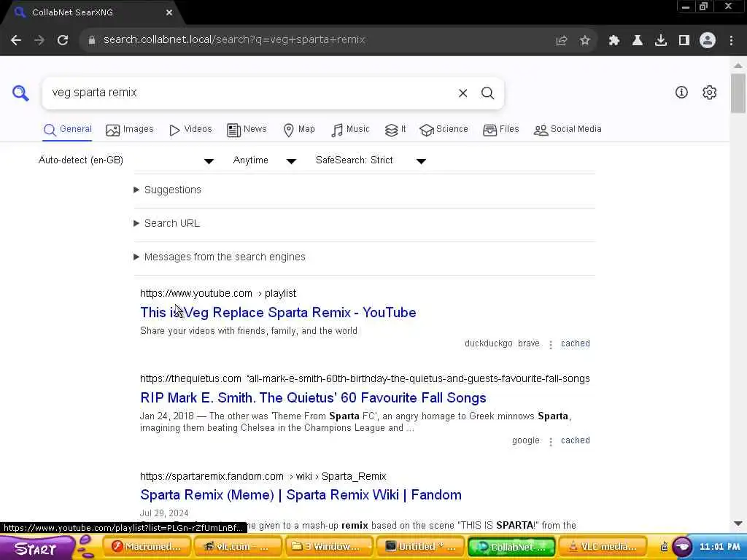The height and width of the screenshot is (560, 747).
Task: Click the 11:01 PM taskbar clock
Action: coord(720,547)
